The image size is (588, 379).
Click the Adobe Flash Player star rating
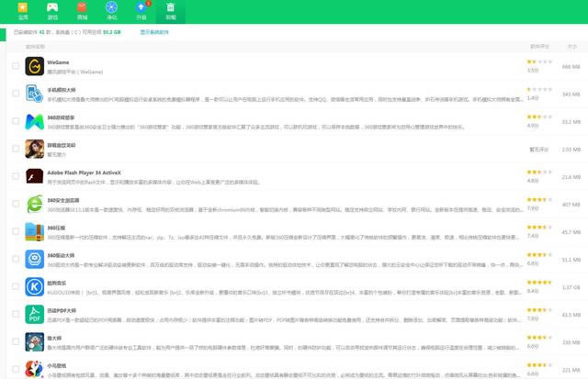click(539, 173)
